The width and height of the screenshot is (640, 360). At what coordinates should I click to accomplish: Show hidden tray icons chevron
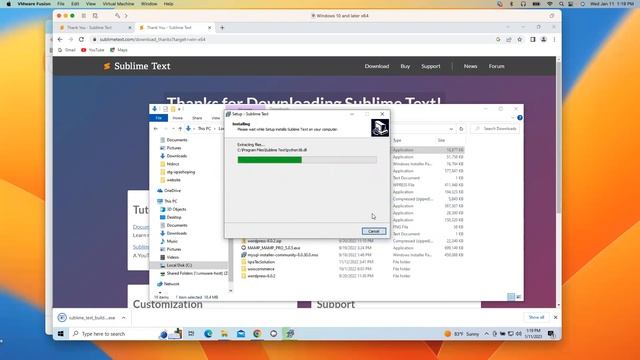(x=486, y=333)
